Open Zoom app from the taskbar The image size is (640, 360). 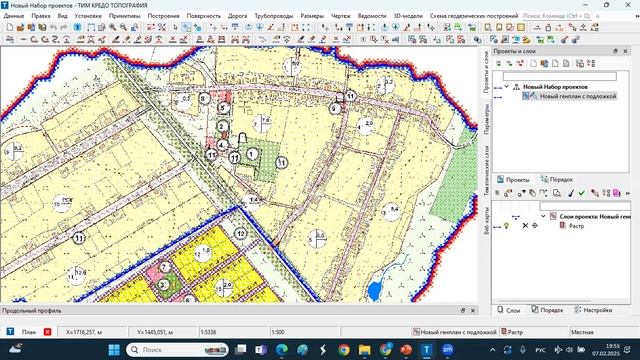(447, 350)
